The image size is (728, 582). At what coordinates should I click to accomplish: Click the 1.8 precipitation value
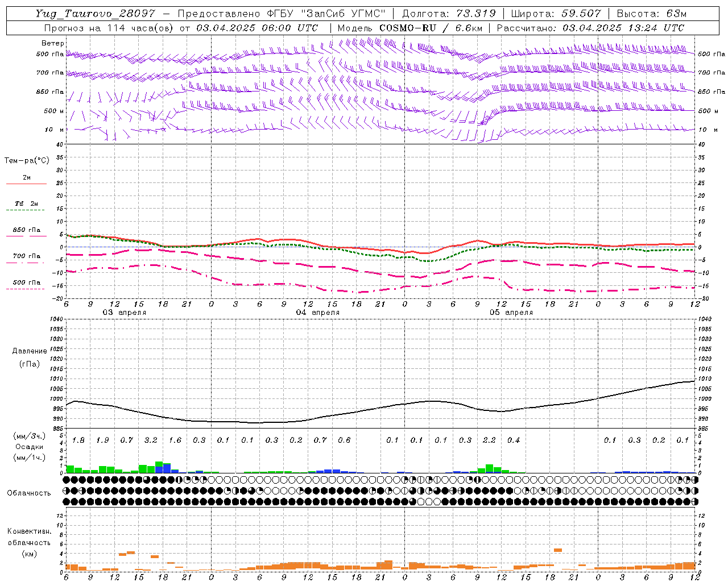click(78, 440)
